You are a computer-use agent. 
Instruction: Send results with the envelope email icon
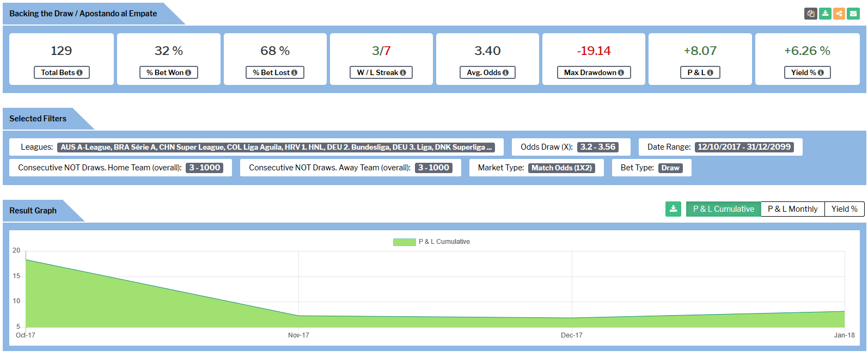[x=853, y=14]
